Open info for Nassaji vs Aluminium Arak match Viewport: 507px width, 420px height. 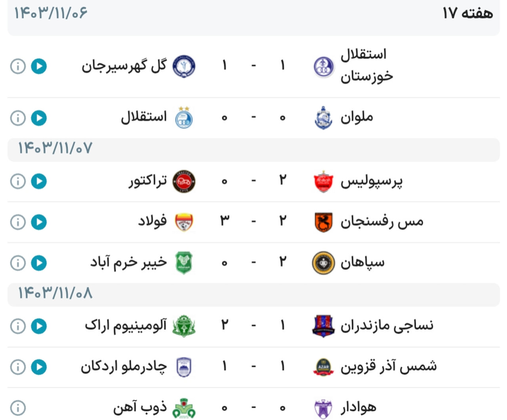point(17,326)
